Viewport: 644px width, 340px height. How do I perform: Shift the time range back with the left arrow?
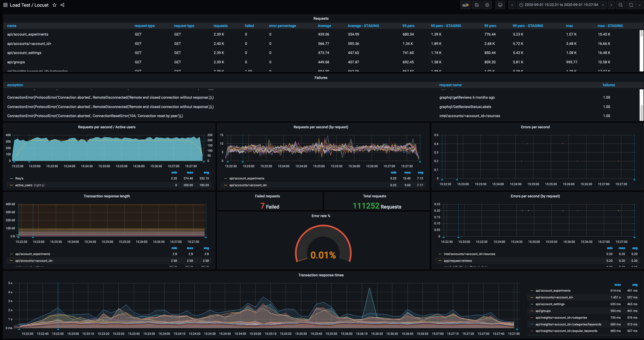[x=512, y=5]
